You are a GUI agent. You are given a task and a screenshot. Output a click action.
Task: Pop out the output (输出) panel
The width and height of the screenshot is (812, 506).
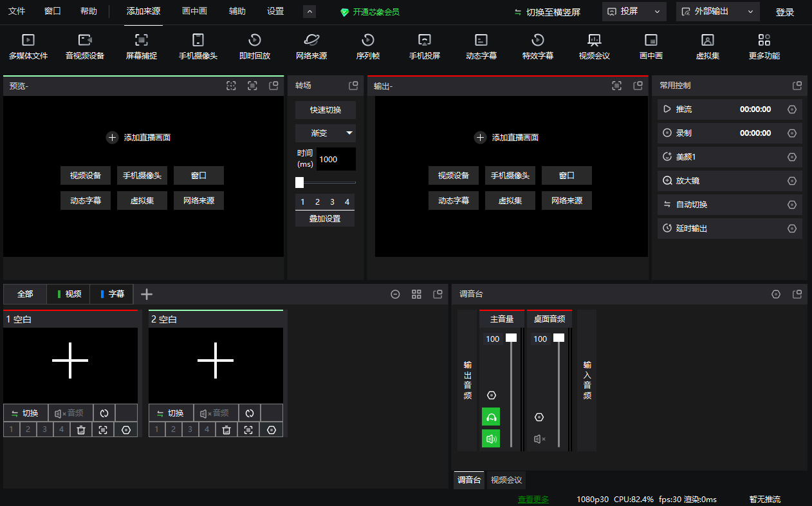[x=638, y=86]
